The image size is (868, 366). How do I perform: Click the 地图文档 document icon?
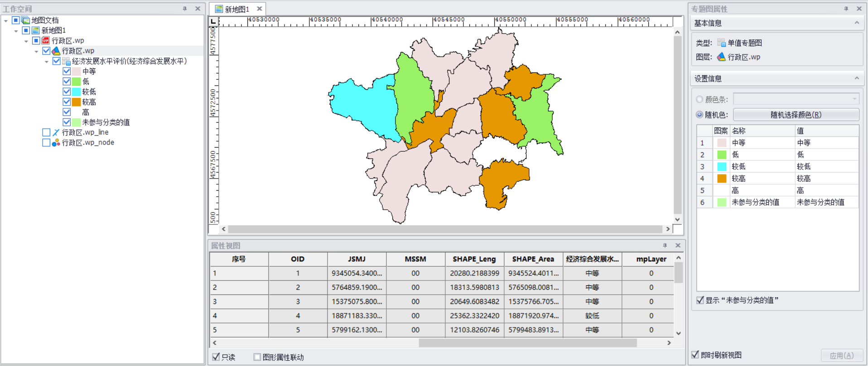click(26, 20)
